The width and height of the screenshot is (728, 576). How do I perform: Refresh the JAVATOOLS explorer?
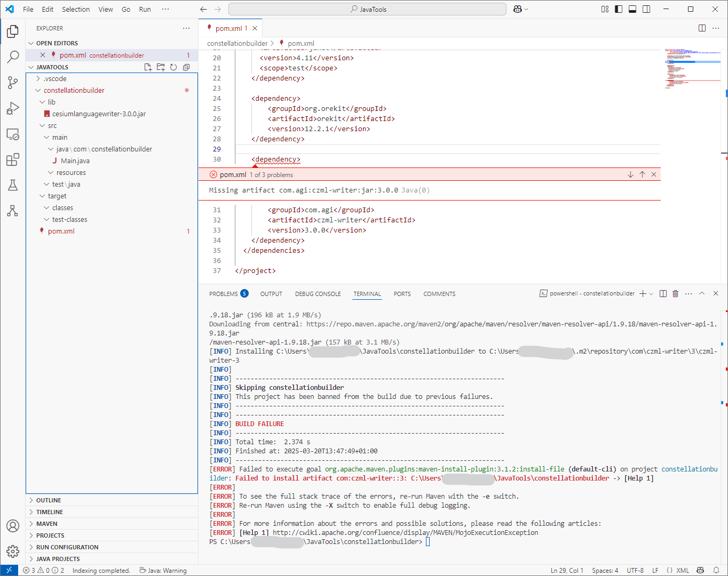[173, 67]
